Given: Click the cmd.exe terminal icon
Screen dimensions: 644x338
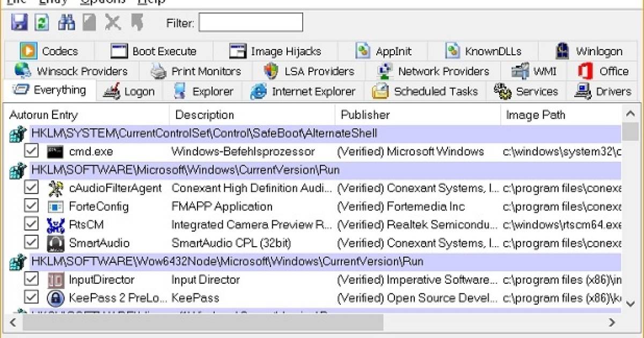Looking at the screenshot, I should [x=54, y=152].
